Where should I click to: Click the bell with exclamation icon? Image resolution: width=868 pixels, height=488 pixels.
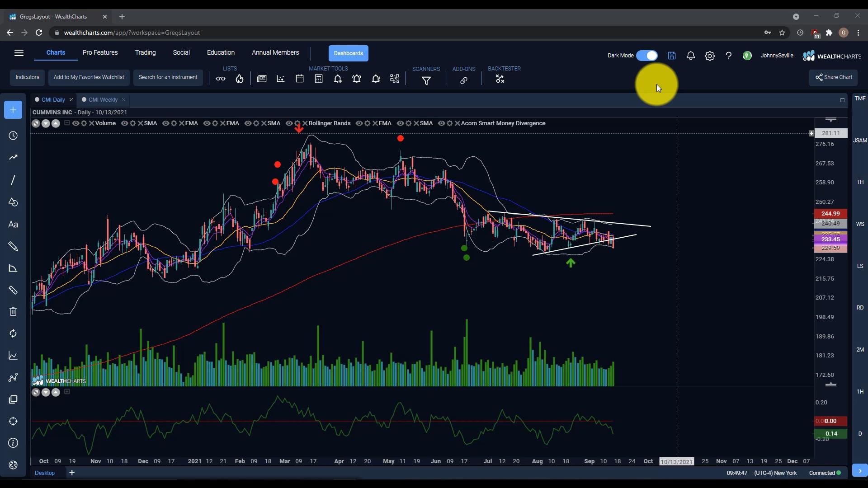376,79
